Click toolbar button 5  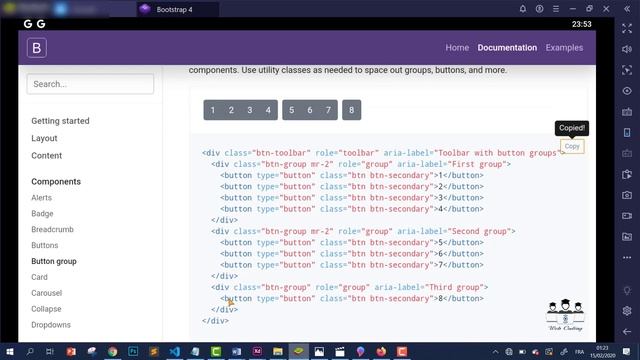click(291, 110)
